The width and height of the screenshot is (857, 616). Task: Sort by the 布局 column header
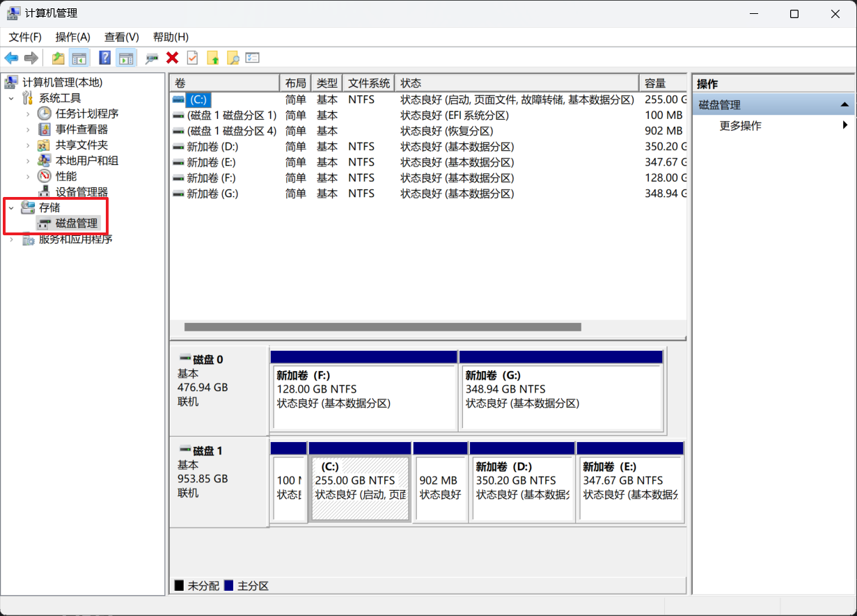pos(295,84)
